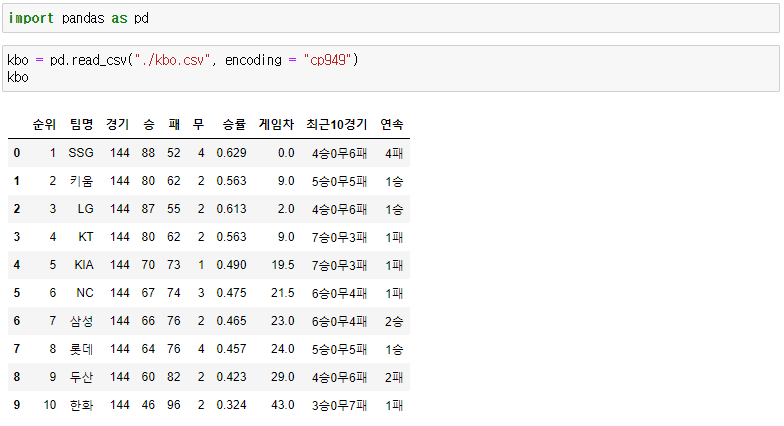This screenshot has width=784, height=426.
Task: Click the rank 10 cell
Action: click(x=50, y=404)
